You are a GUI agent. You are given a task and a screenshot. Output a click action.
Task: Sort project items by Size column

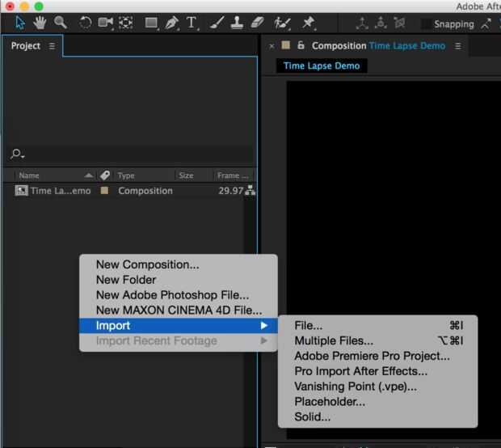186,175
